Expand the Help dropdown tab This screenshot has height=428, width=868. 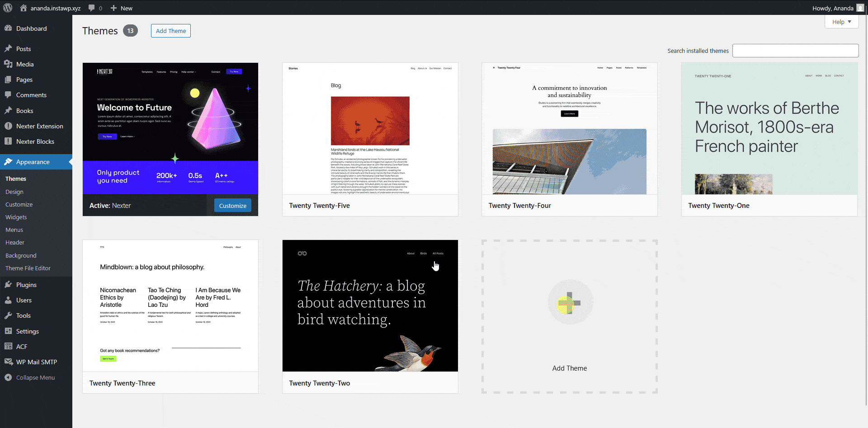coord(841,22)
